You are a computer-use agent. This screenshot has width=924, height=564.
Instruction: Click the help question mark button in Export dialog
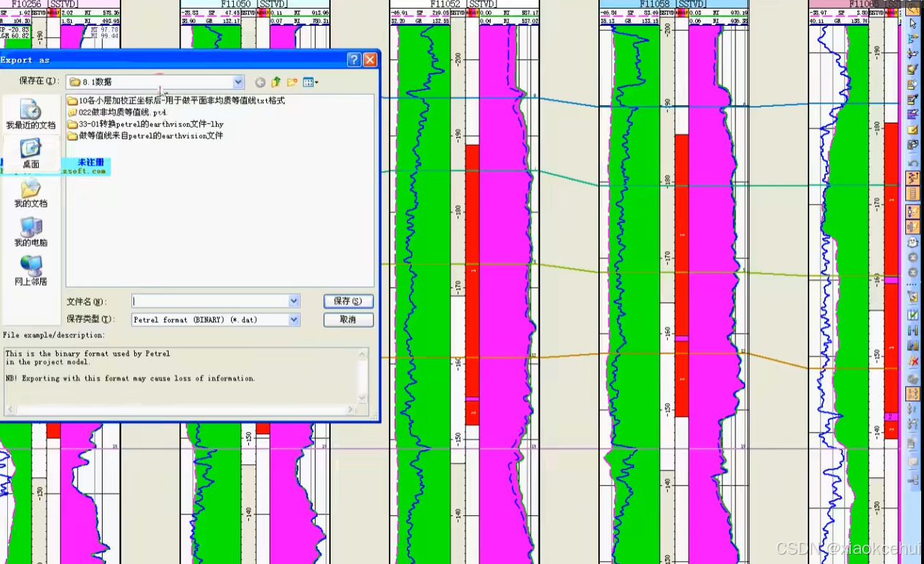353,60
